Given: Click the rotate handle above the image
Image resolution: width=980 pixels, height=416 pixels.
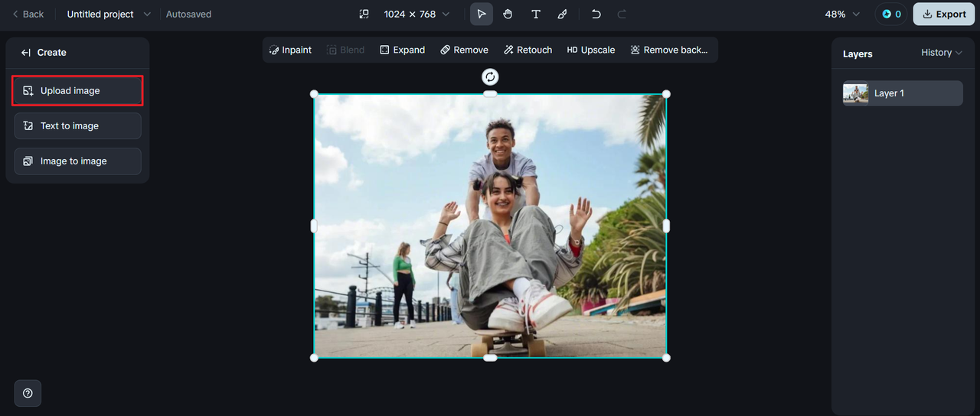Looking at the screenshot, I should [490, 76].
